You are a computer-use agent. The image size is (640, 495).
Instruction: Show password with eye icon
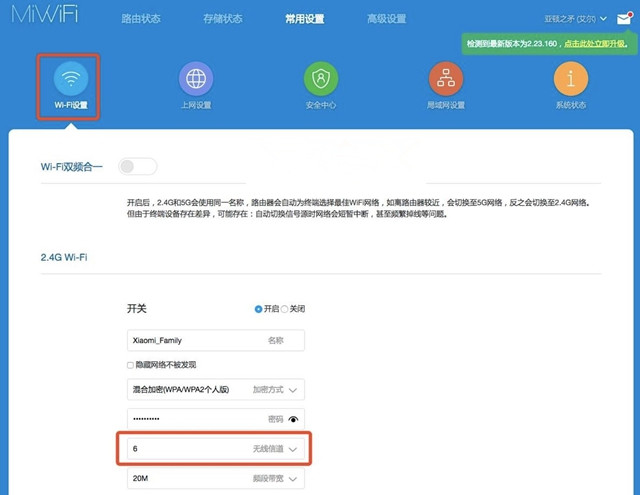293,418
